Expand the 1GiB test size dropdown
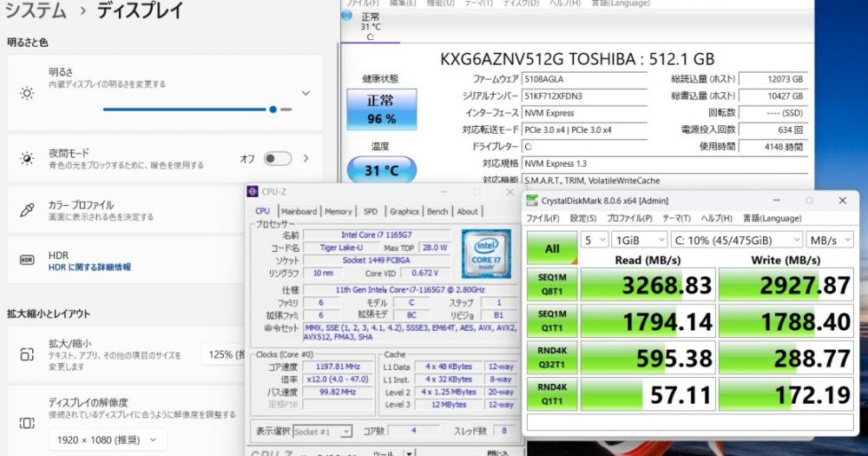This screenshot has width=868, height=456. point(639,239)
